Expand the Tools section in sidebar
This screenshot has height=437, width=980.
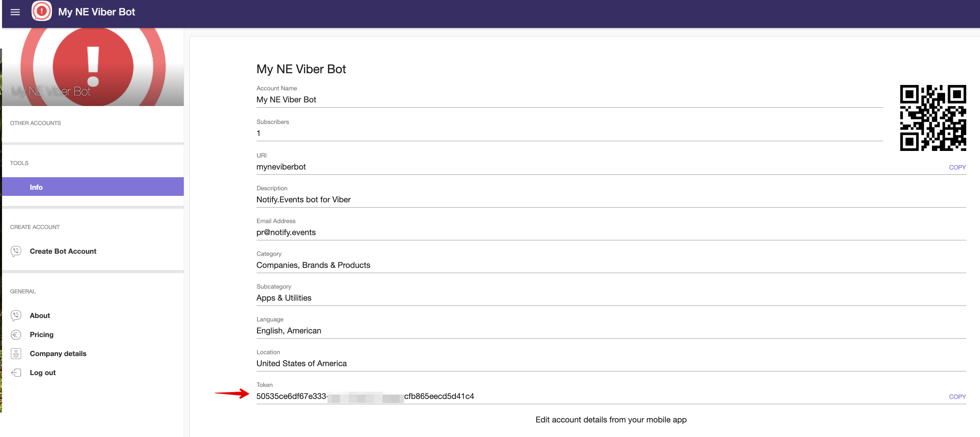pyautogui.click(x=19, y=163)
